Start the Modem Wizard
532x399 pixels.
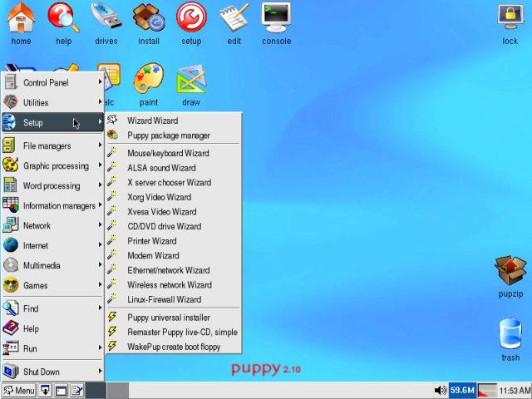click(174, 255)
